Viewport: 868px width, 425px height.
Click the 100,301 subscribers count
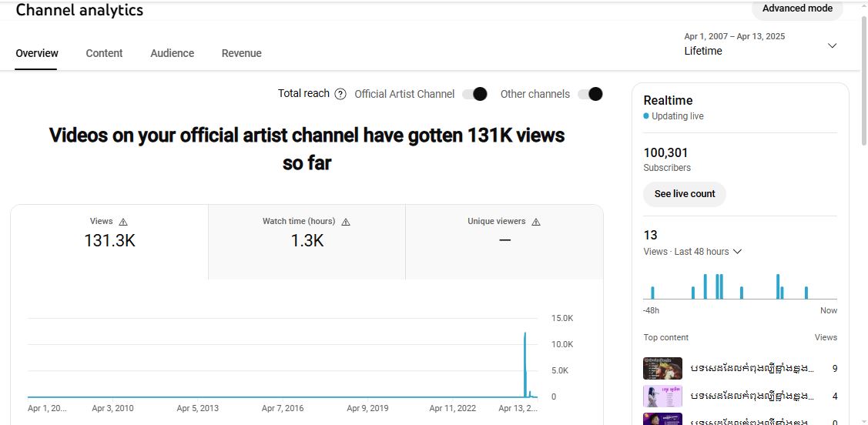[x=665, y=152]
